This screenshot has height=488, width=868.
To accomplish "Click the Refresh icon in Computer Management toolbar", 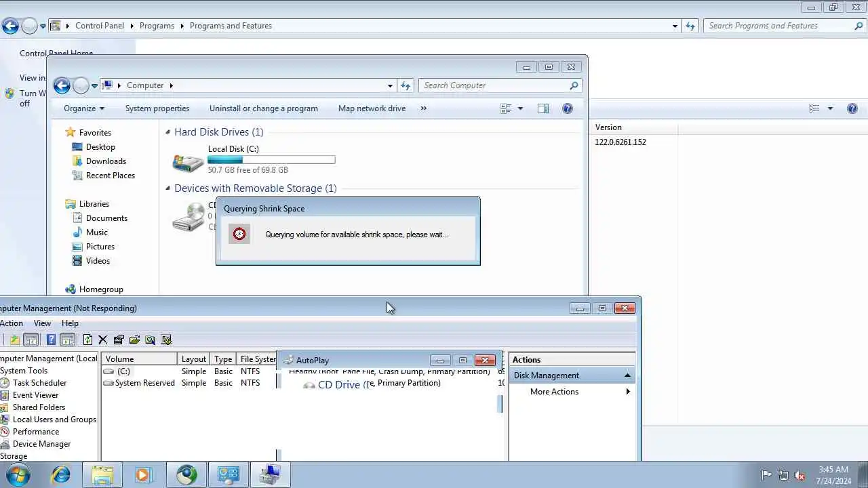I will tap(87, 340).
